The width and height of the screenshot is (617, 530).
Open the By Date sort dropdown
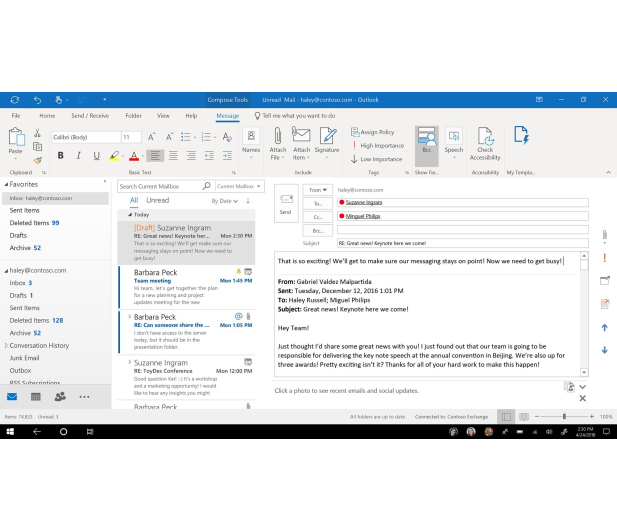225,201
